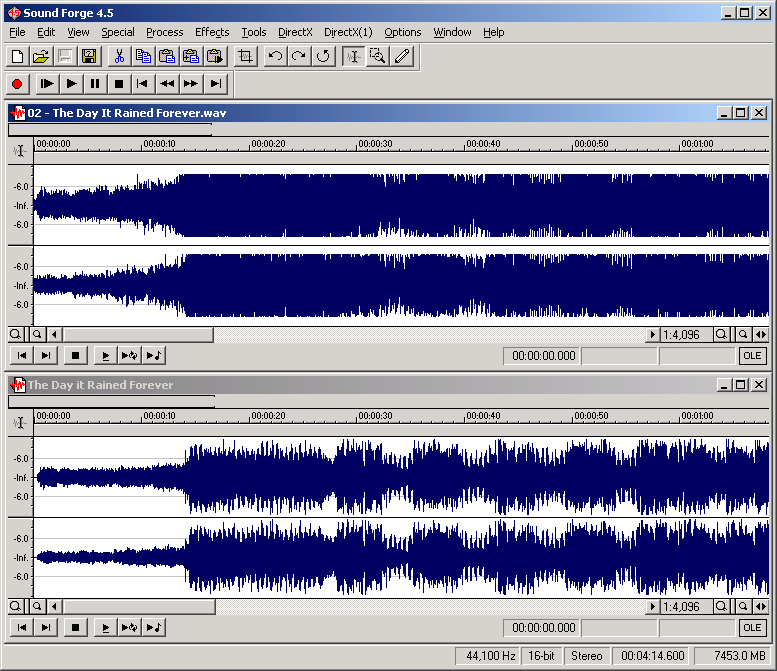Go to End in .wav window playbar
The image size is (777, 671).
point(46,355)
